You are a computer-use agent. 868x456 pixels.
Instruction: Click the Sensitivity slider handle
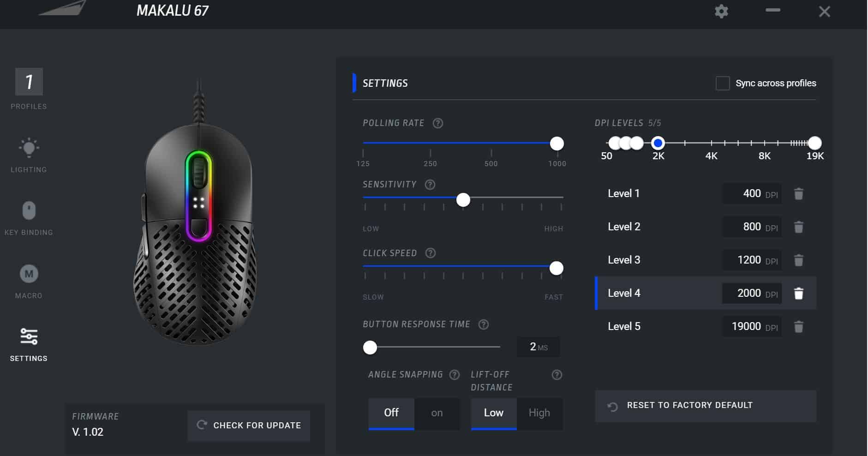coord(463,200)
